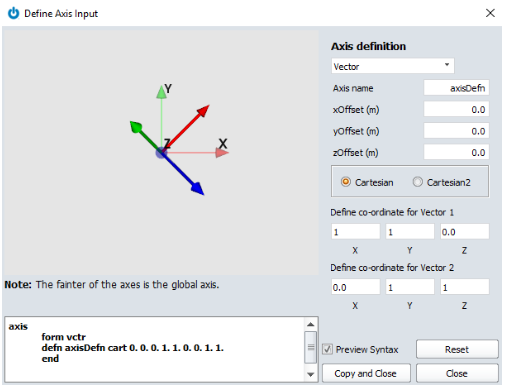The image size is (507, 388).
Task: Click the blue power icon in title bar
Action: point(13,13)
